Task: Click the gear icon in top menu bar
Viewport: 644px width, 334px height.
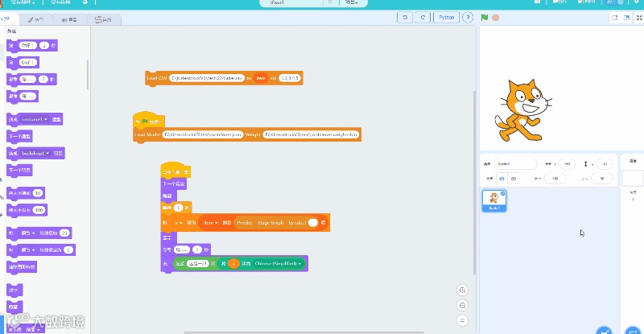Action: point(85,2)
